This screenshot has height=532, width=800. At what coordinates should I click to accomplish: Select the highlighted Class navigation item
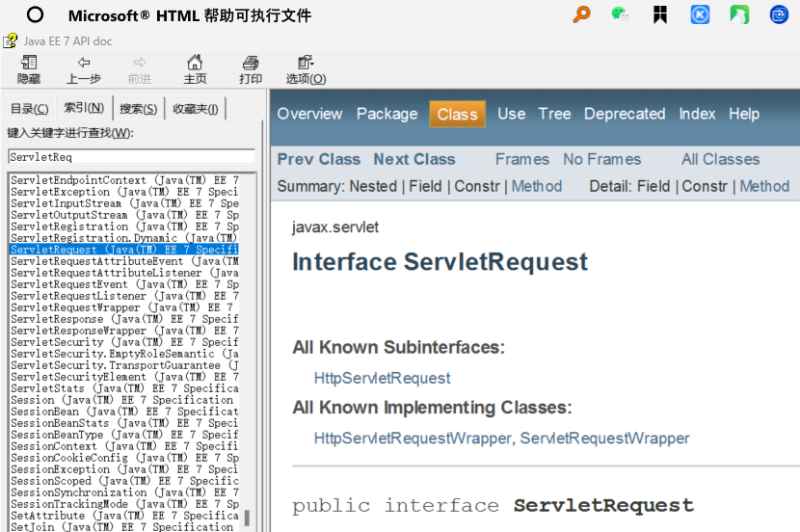[x=457, y=115]
